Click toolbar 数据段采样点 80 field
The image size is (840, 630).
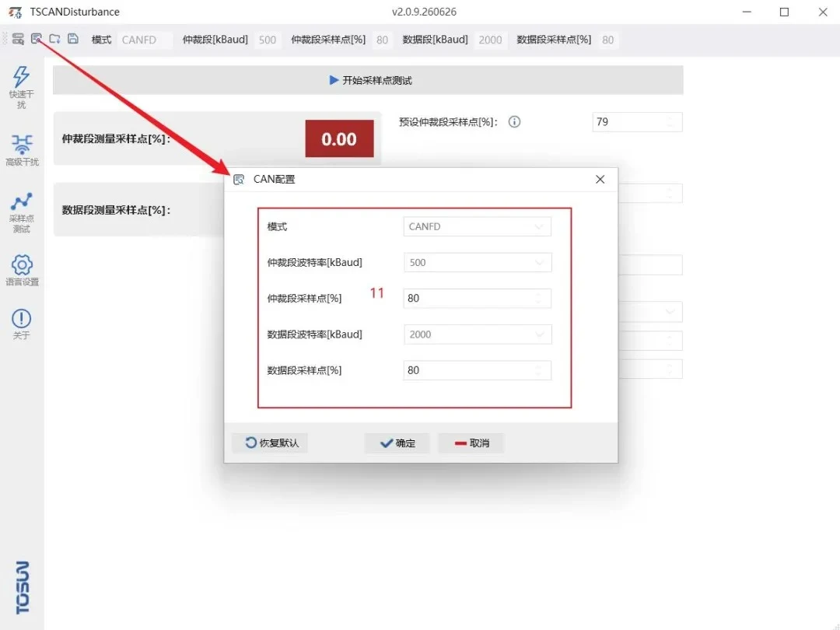coord(608,40)
